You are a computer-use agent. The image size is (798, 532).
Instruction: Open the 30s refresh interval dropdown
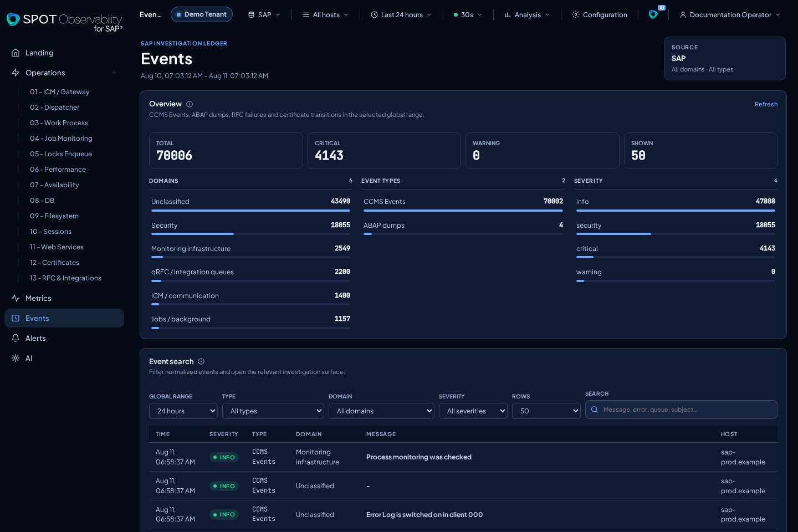(468, 14)
